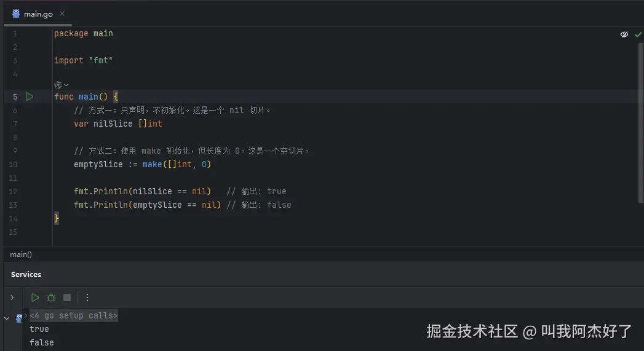Stop the running process in Services

coord(67,298)
